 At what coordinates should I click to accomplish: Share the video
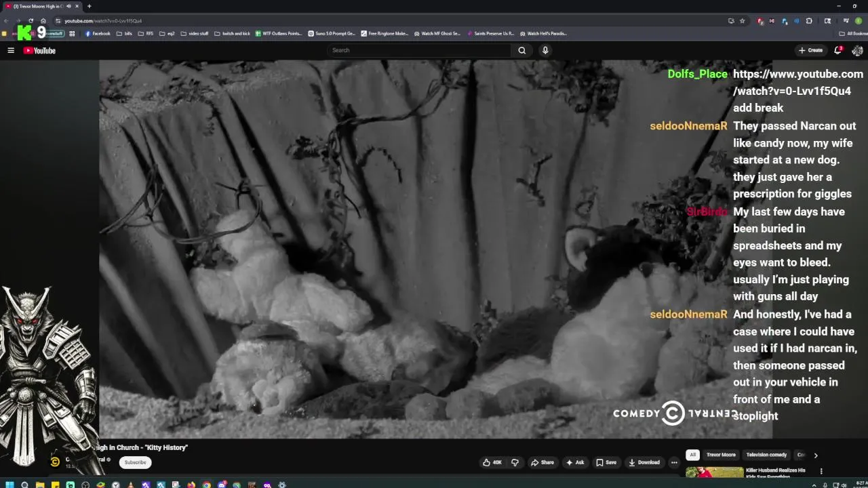click(x=542, y=462)
